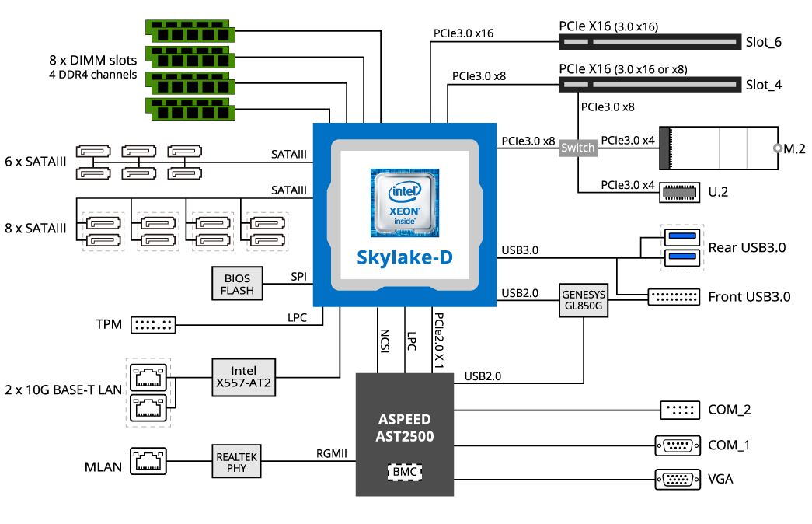This screenshot has height=524, width=812.
Task: Click the COM_2 header icon
Action: (x=680, y=410)
